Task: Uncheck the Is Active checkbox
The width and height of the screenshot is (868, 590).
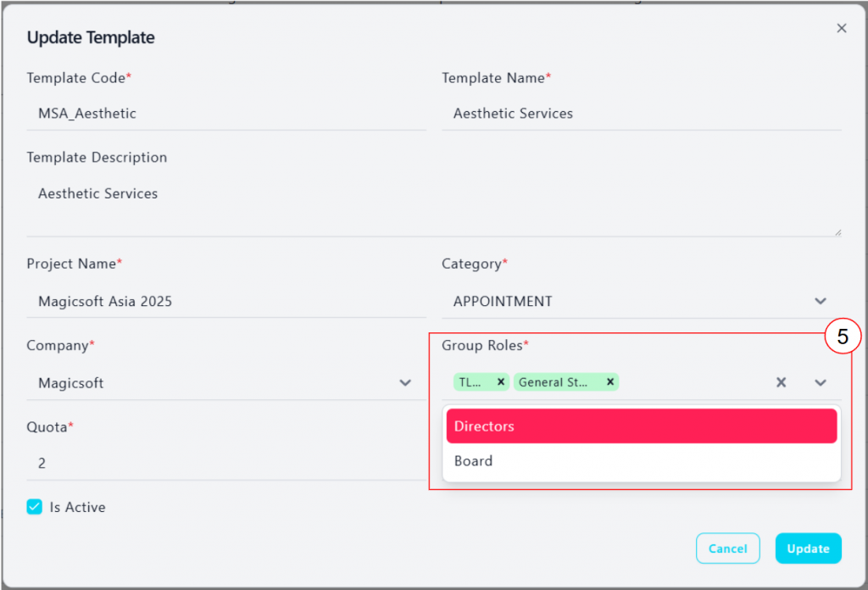Action: pos(35,507)
